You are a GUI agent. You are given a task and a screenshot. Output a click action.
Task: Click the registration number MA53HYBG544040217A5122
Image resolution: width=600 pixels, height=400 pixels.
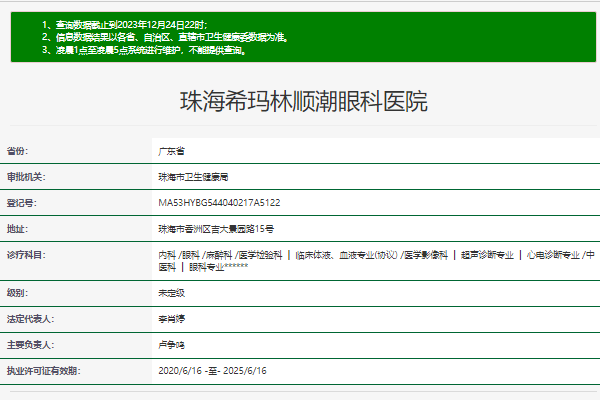pyautogui.click(x=219, y=203)
